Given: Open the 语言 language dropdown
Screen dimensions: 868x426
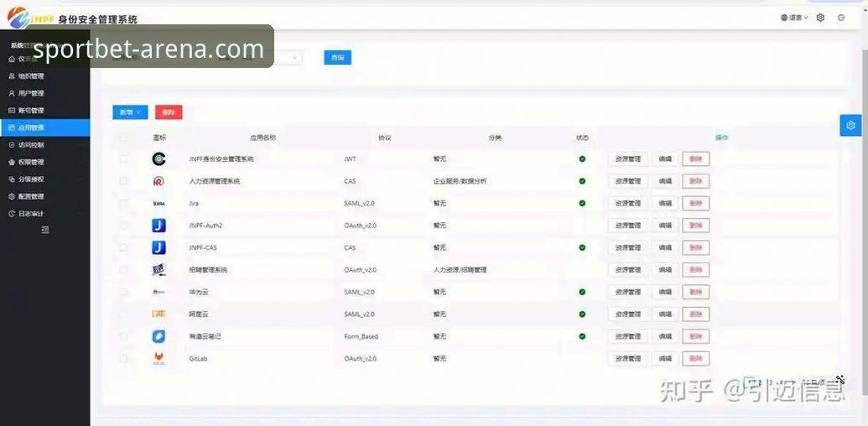Looking at the screenshot, I should [794, 18].
